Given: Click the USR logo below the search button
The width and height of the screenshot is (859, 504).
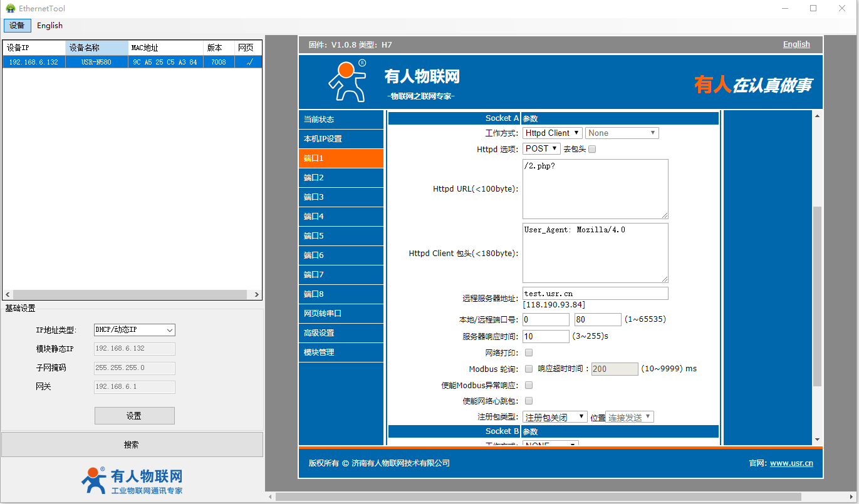Looking at the screenshot, I should (x=132, y=480).
